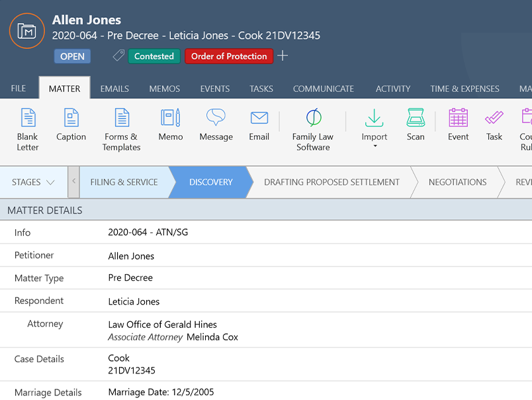The width and height of the screenshot is (532, 400).
Task: Toggle the Order of Protection tag
Action: pos(229,56)
